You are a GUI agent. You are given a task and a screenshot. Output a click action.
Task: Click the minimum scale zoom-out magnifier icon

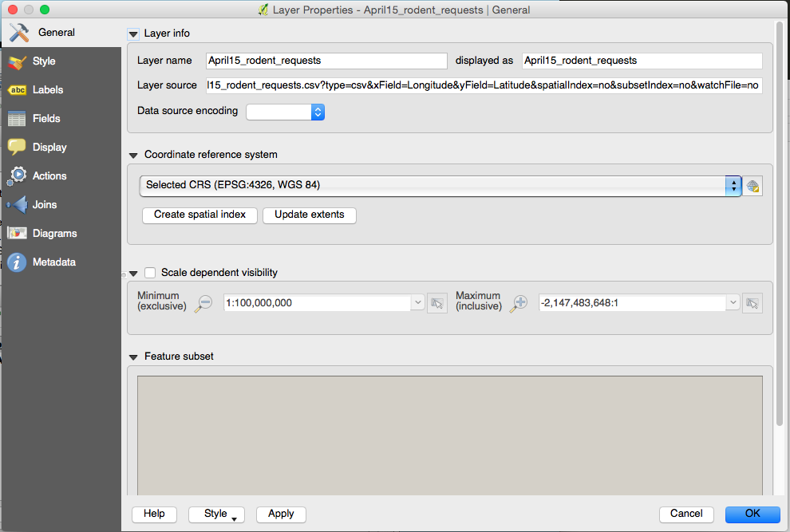point(205,302)
